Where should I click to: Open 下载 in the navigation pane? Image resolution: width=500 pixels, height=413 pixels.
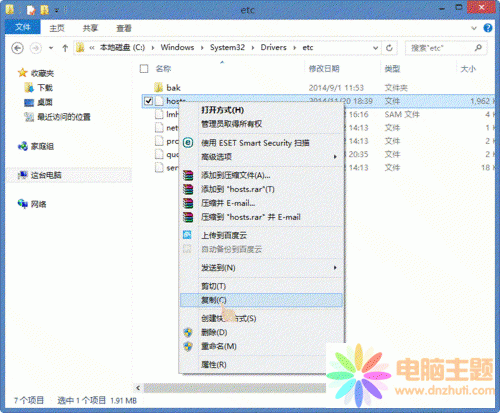(x=45, y=88)
